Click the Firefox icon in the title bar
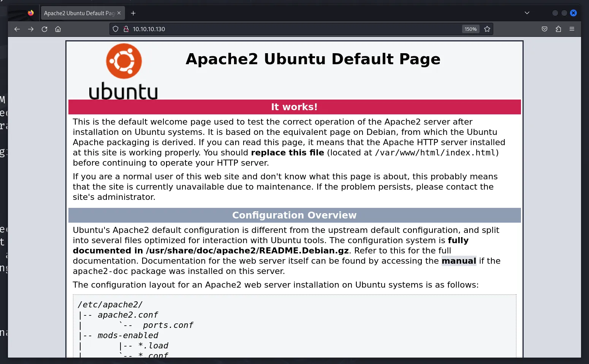 (31, 13)
